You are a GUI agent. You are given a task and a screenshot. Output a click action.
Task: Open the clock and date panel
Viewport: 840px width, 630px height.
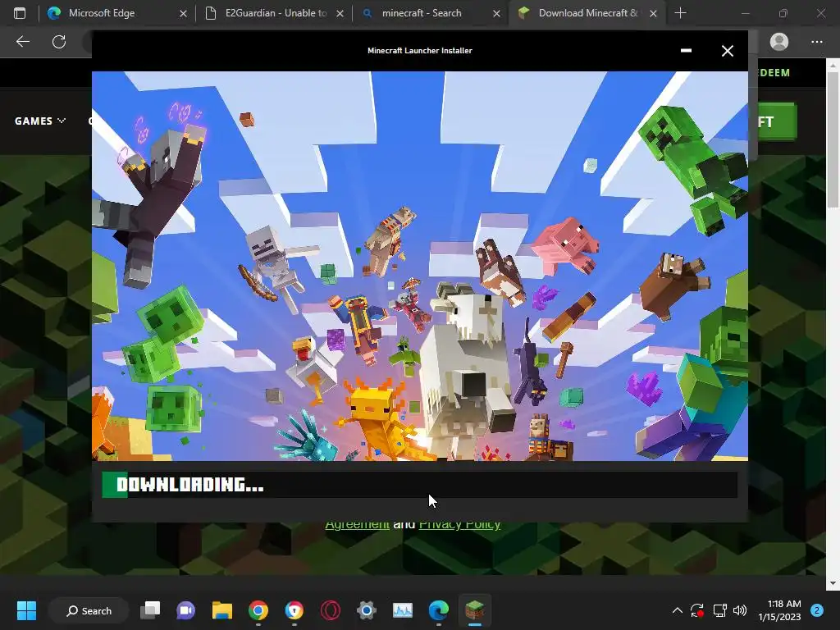(x=779, y=610)
